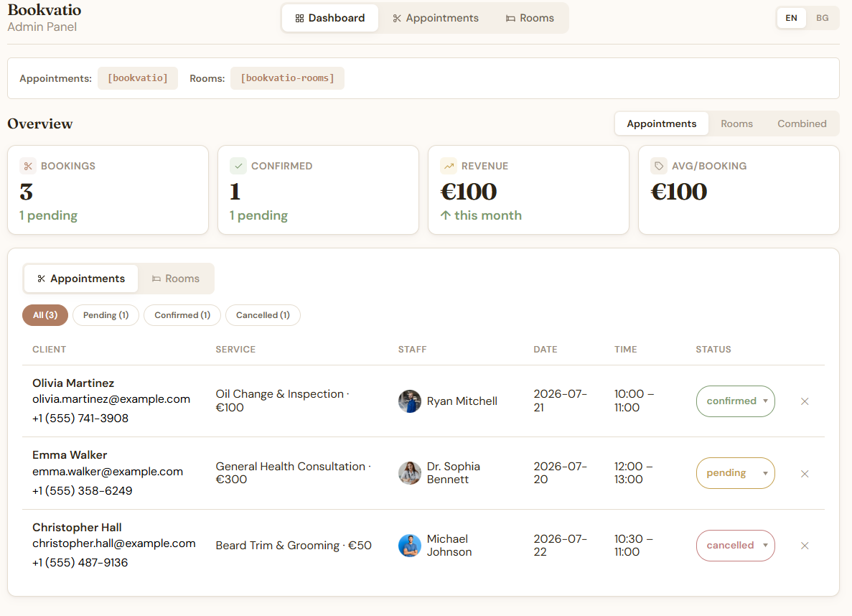Click the scissors icon in Appointments table tab
The height and width of the screenshot is (616, 852).
coord(42,279)
